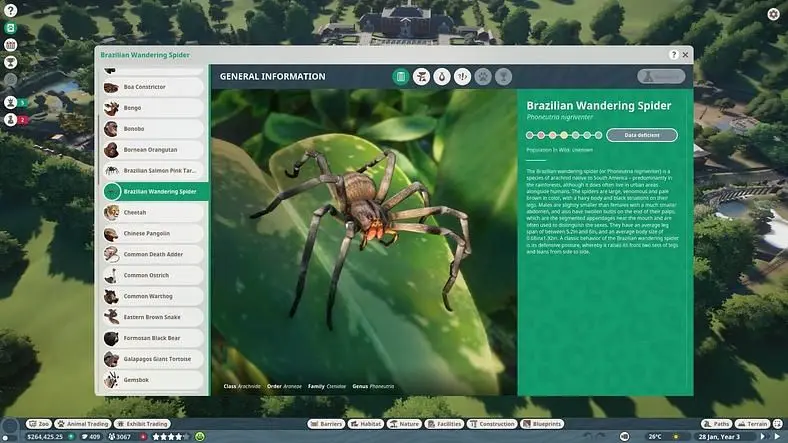Select Bongo in animal list

pyautogui.click(x=153, y=108)
